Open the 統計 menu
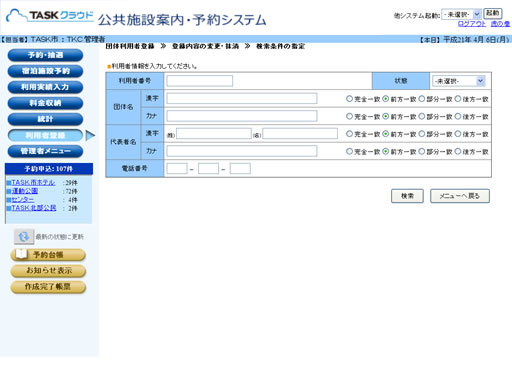The image size is (512, 384). (45, 119)
